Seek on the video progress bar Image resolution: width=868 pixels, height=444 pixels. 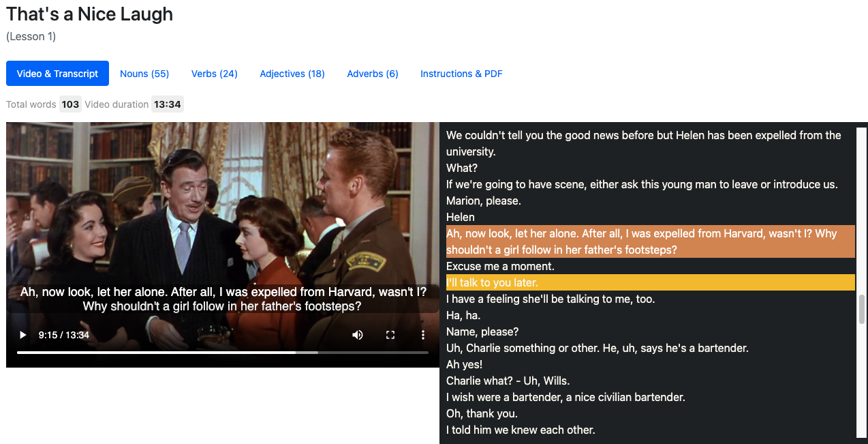(x=223, y=353)
